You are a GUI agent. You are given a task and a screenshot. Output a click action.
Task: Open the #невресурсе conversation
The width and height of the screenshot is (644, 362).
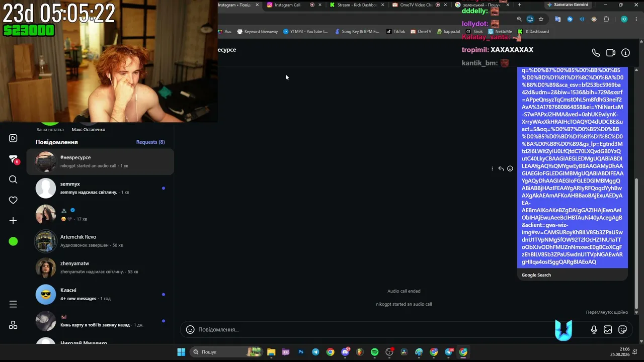[100, 161]
